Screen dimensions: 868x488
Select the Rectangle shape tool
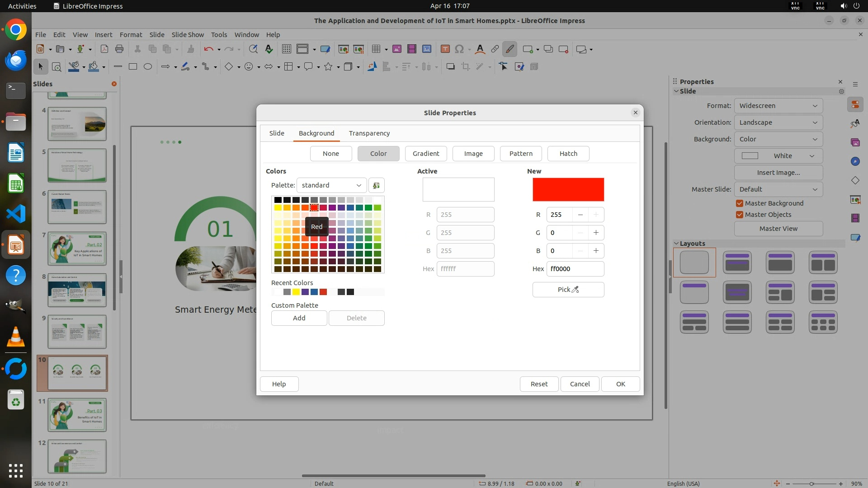[132, 66]
